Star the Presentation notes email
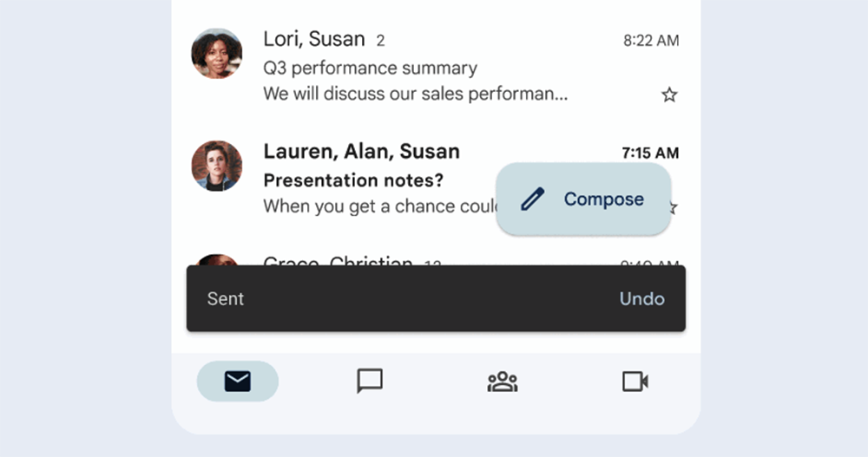This screenshot has height=457, width=868. [674, 208]
